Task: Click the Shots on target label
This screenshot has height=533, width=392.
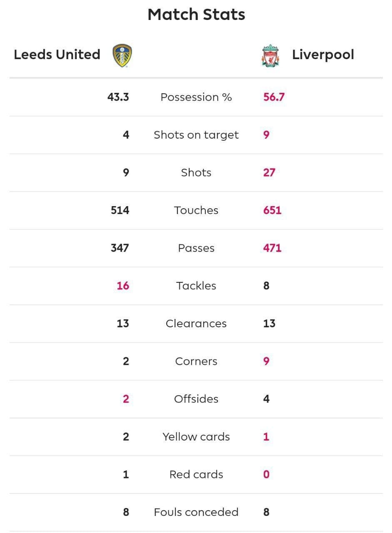Action: pyautogui.click(x=196, y=135)
